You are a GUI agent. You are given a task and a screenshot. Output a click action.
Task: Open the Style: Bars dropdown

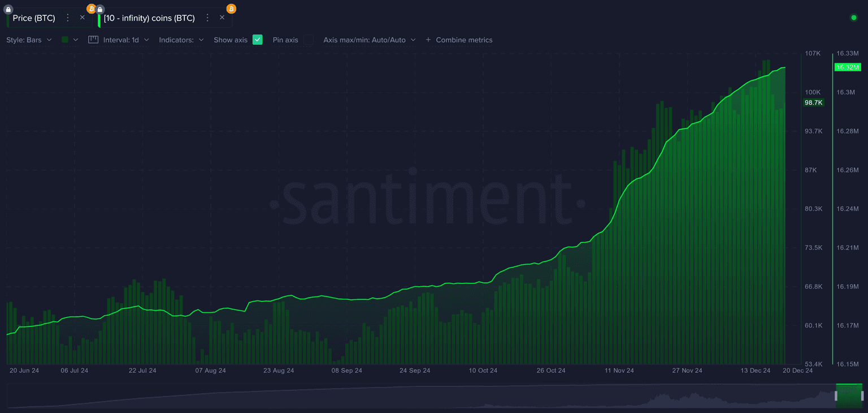tap(29, 40)
